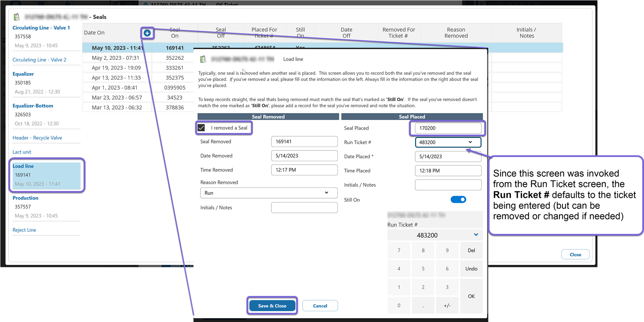Viewport: 644px width, 322px height.
Task: Tap digit 8 on the keypad
Action: (423, 251)
